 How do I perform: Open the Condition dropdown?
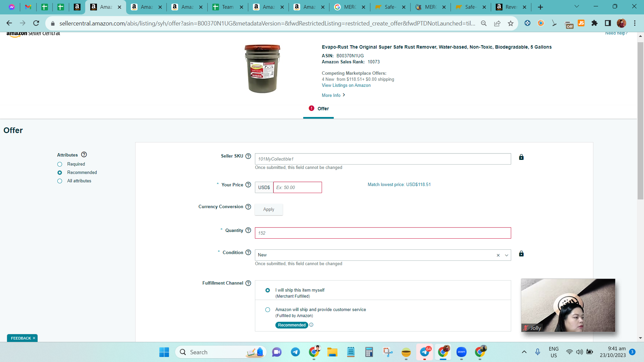506,255
